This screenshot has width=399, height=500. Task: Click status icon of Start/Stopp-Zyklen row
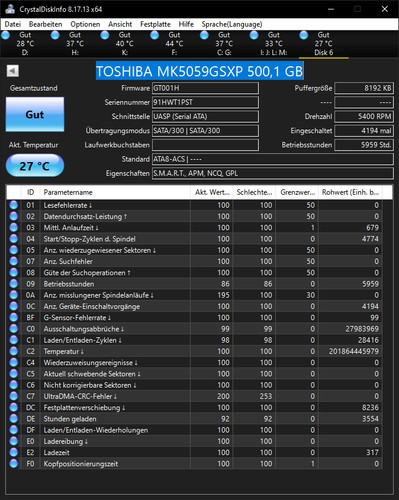(x=14, y=239)
